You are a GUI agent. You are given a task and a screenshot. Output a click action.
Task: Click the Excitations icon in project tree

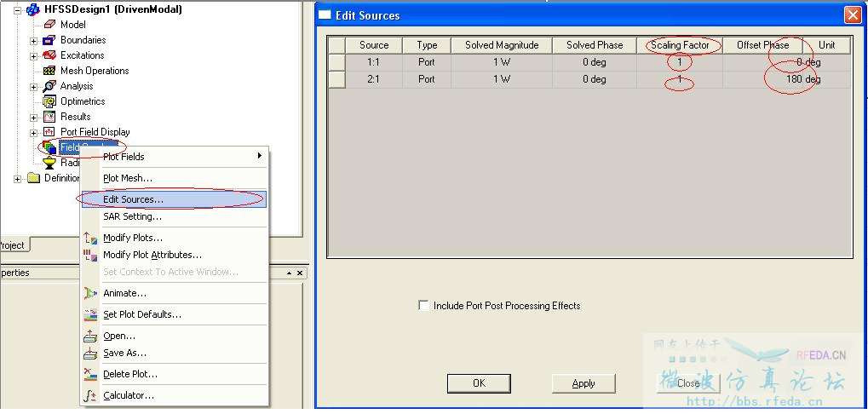[x=49, y=55]
